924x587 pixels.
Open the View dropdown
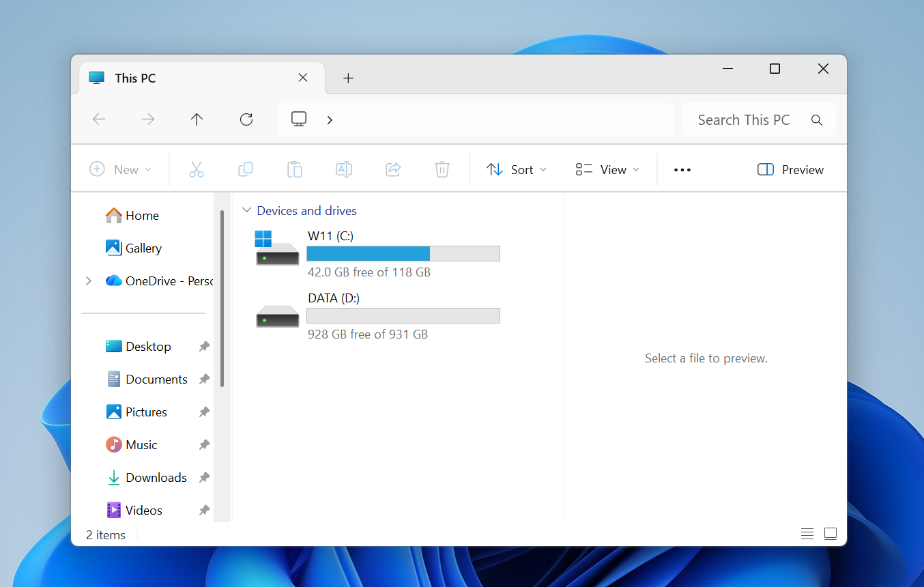coord(607,169)
